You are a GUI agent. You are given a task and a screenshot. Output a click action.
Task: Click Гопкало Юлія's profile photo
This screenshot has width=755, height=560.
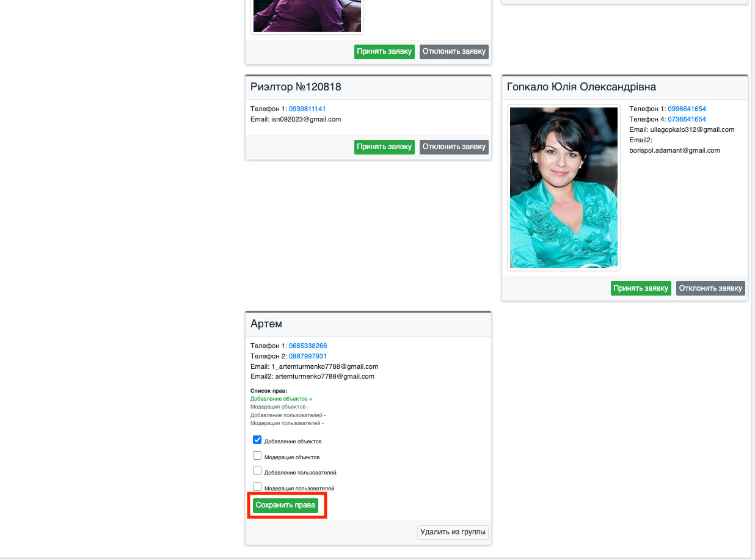(564, 187)
